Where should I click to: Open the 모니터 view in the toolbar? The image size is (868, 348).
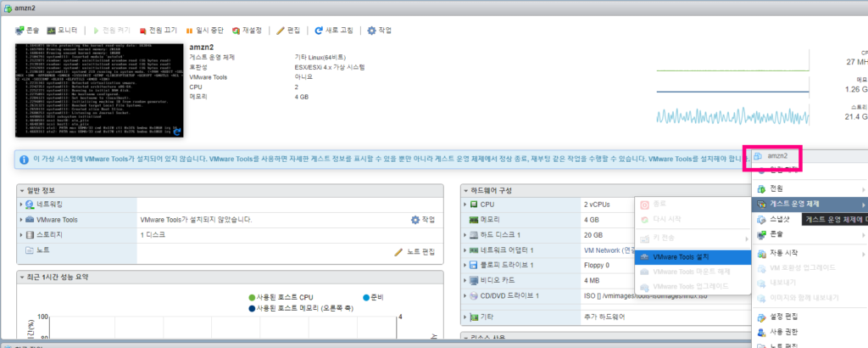pyautogui.click(x=62, y=31)
